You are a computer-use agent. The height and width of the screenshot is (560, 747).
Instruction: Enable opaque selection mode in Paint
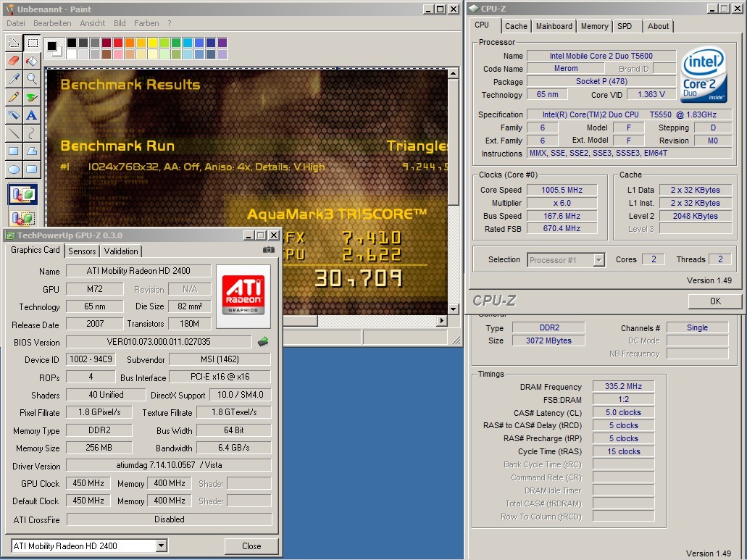22,195
